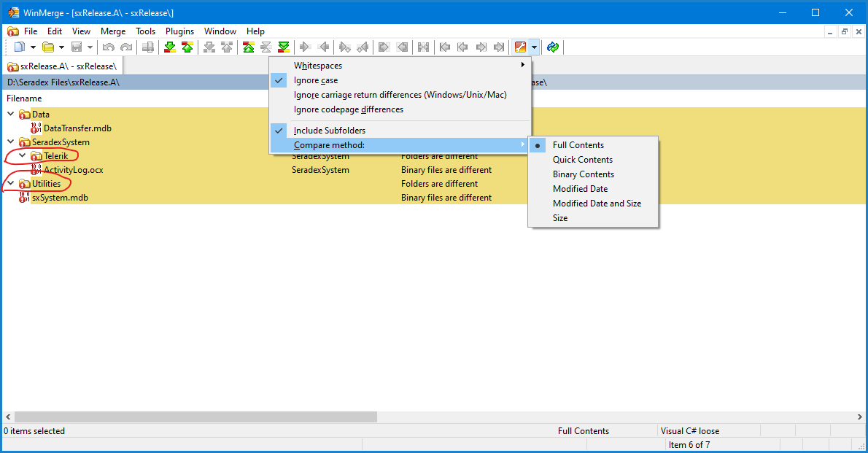Collapse the Utilities folder node

click(x=10, y=183)
